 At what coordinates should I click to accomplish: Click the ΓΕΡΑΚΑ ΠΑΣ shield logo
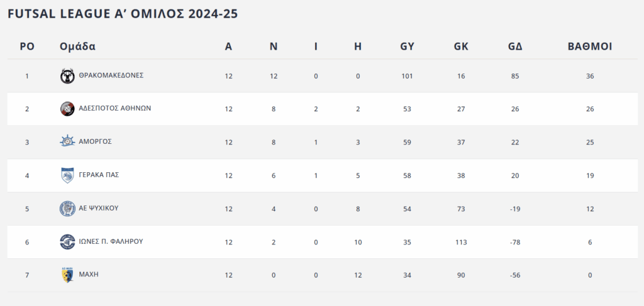click(67, 175)
